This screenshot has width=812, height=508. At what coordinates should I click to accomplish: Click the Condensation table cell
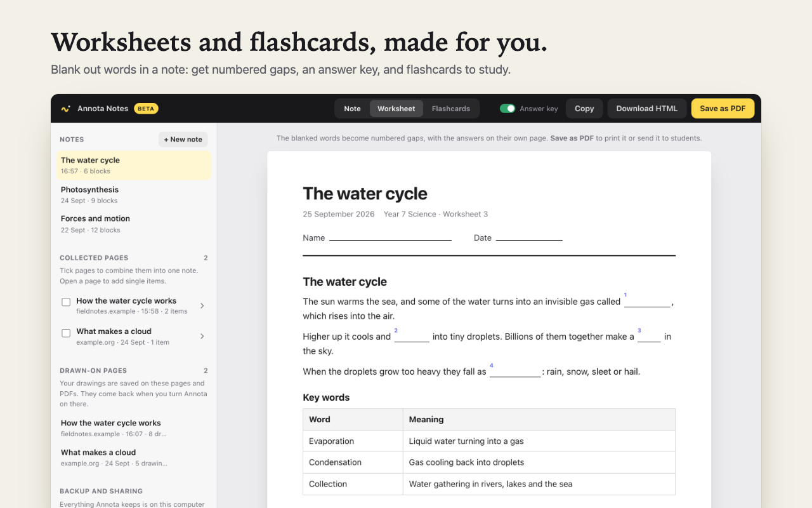[x=353, y=462]
